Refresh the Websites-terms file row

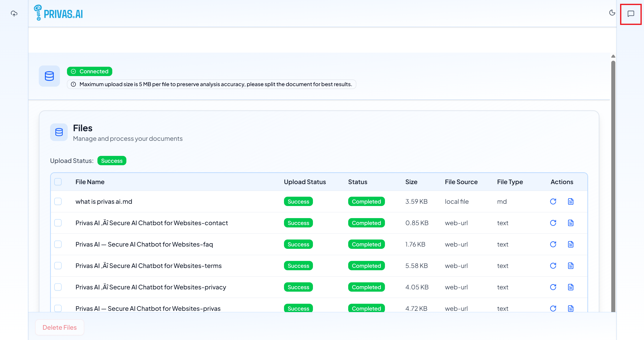coord(553,266)
